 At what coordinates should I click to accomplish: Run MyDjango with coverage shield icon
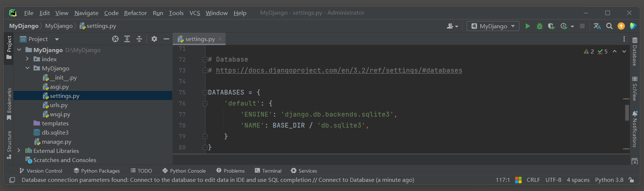(551, 26)
